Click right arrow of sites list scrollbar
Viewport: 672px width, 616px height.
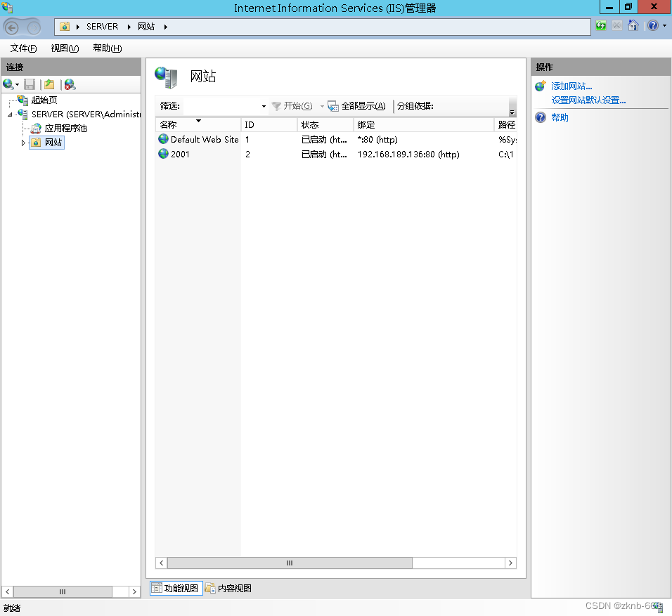pos(510,563)
